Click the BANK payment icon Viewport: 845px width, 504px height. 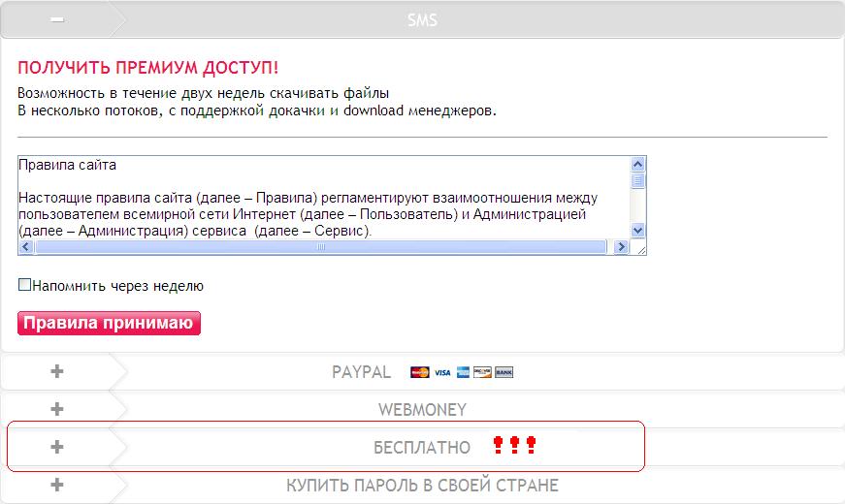[x=504, y=372]
